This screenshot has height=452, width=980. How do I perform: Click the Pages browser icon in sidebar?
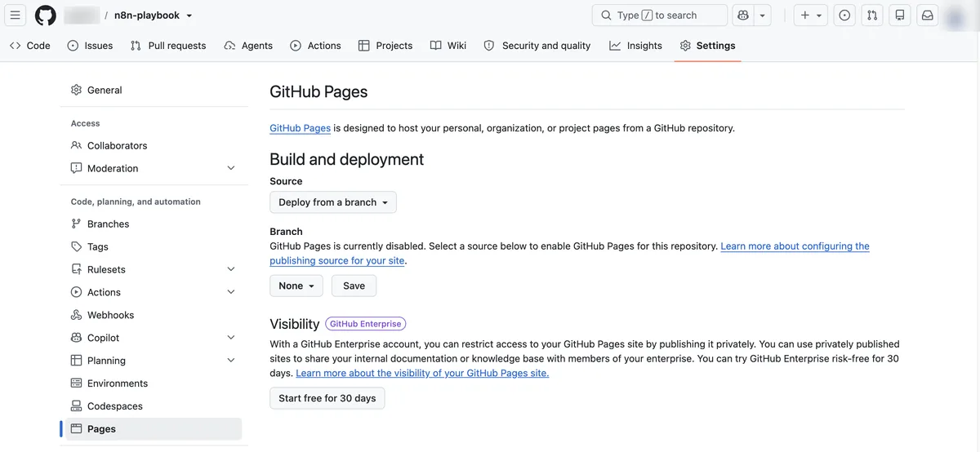click(x=77, y=429)
